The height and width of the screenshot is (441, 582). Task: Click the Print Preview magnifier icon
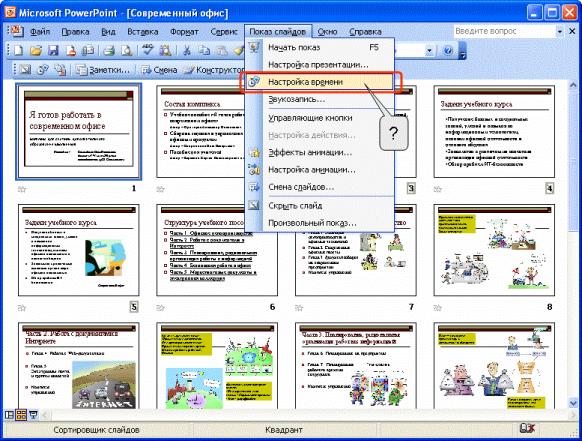pyautogui.click(x=127, y=50)
